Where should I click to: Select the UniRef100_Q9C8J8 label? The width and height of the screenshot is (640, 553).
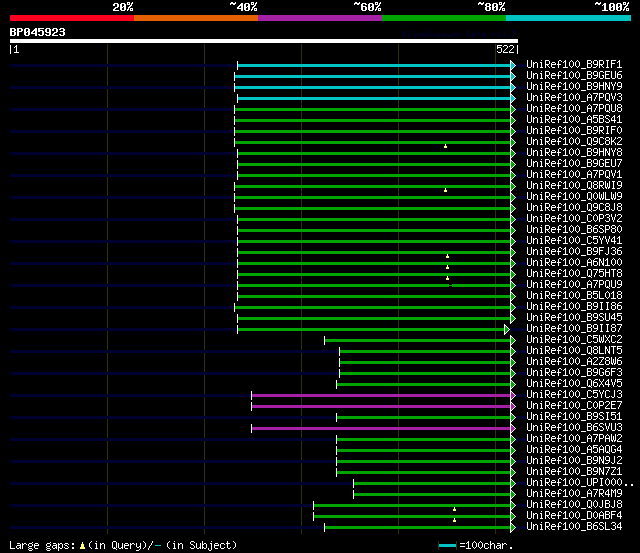tap(574, 208)
